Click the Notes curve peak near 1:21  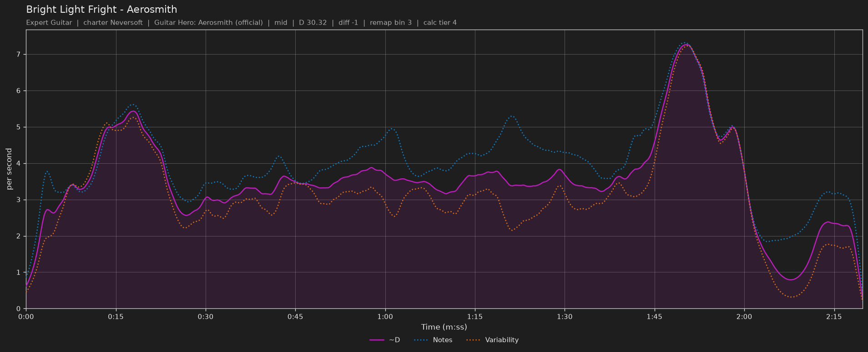coord(512,116)
